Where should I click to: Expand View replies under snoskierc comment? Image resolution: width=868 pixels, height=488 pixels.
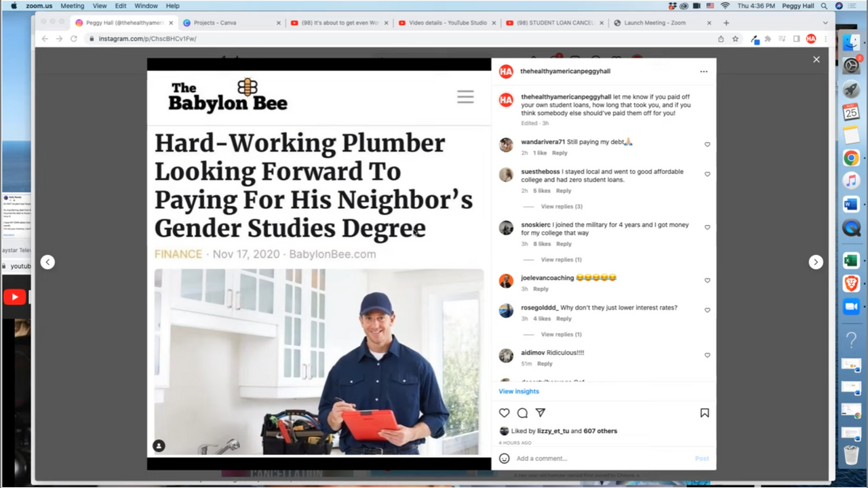coord(561,260)
